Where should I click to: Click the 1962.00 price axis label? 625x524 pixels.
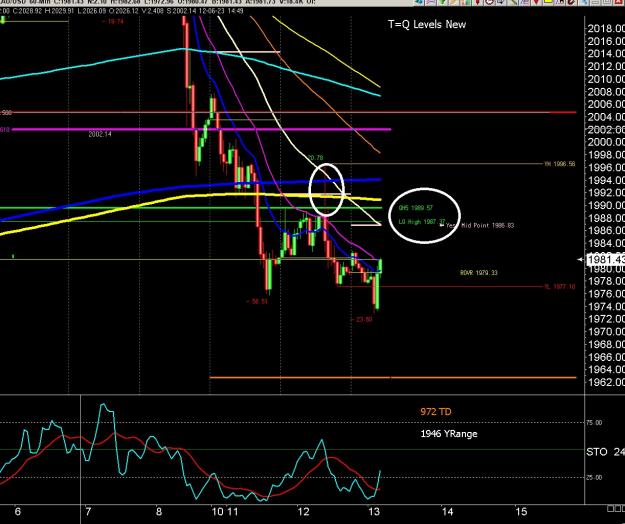(x=606, y=382)
